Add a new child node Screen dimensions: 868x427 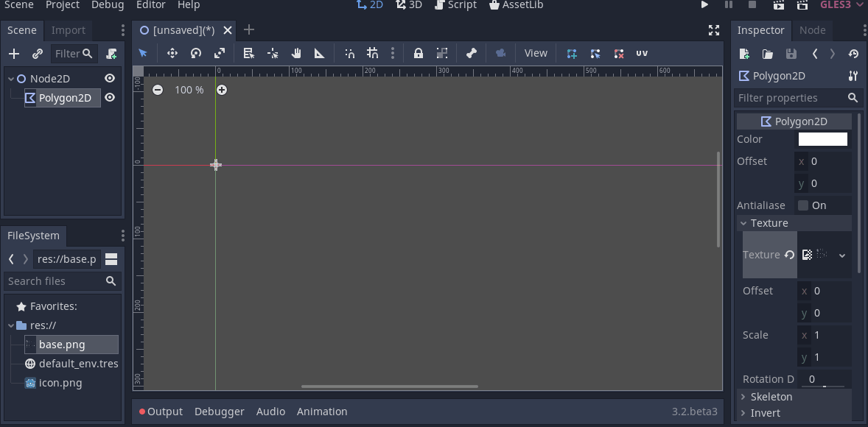point(15,54)
